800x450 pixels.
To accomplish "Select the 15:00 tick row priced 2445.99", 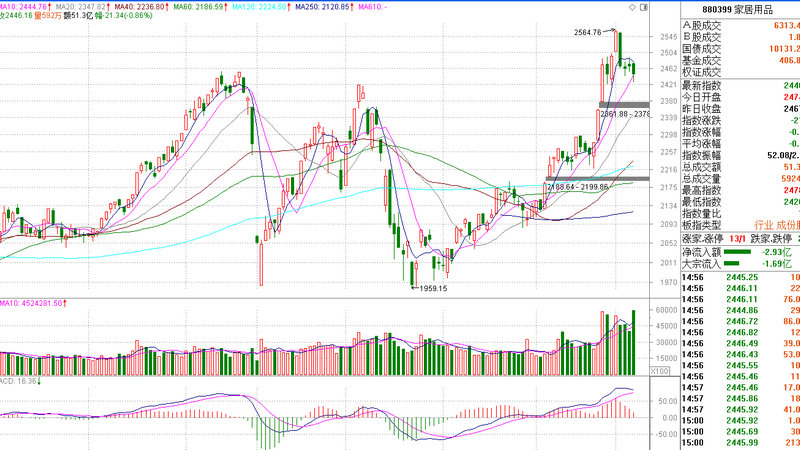I will coord(739,442).
